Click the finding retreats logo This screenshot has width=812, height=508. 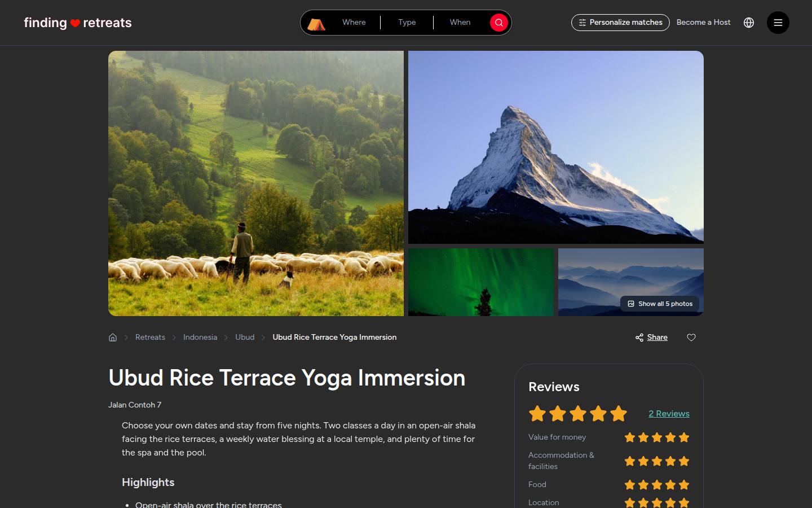tap(78, 23)
